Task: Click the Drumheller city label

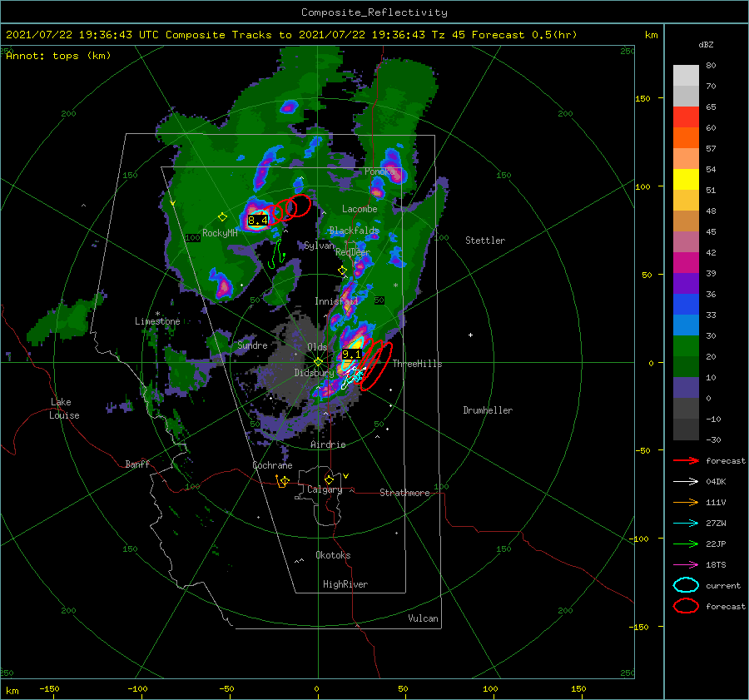Action: [x=488, y=410]
